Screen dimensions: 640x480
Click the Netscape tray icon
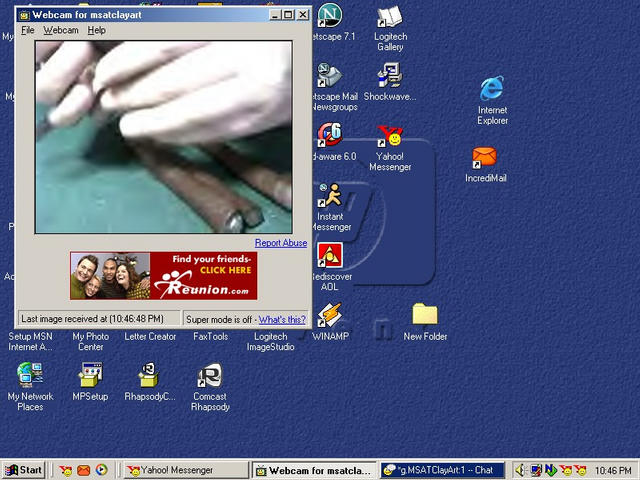(x=551, y=470)
